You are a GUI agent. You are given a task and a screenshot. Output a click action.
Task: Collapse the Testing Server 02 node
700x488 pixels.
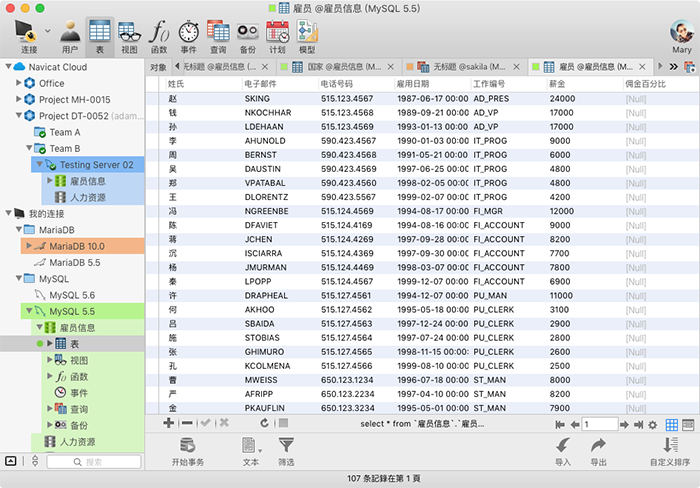pyautogui.click(x=39, y=164)
